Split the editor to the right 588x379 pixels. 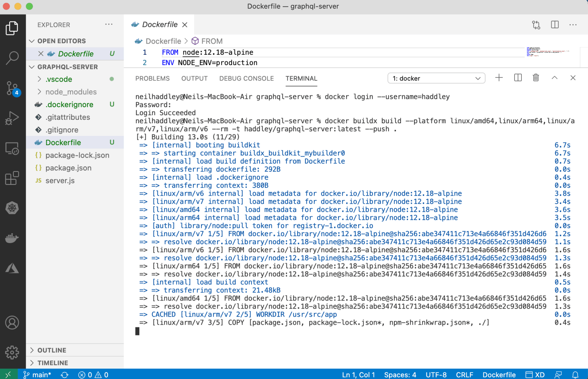[x=555, y=25]
